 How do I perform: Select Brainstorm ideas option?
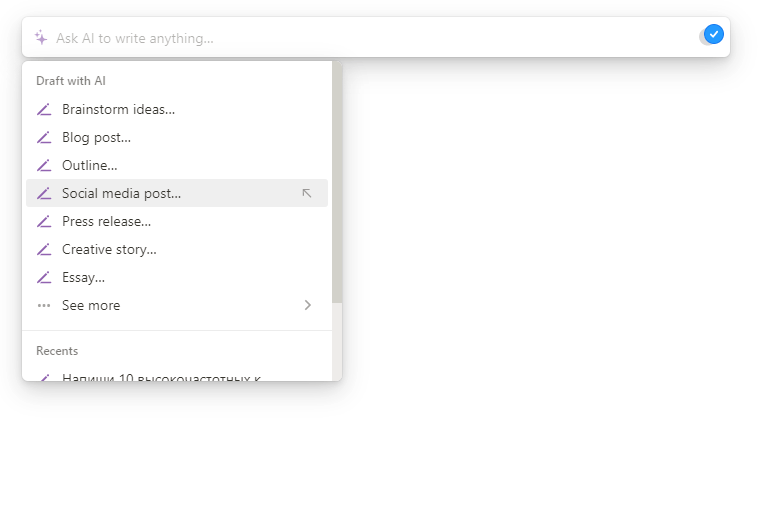pos(177,109)
